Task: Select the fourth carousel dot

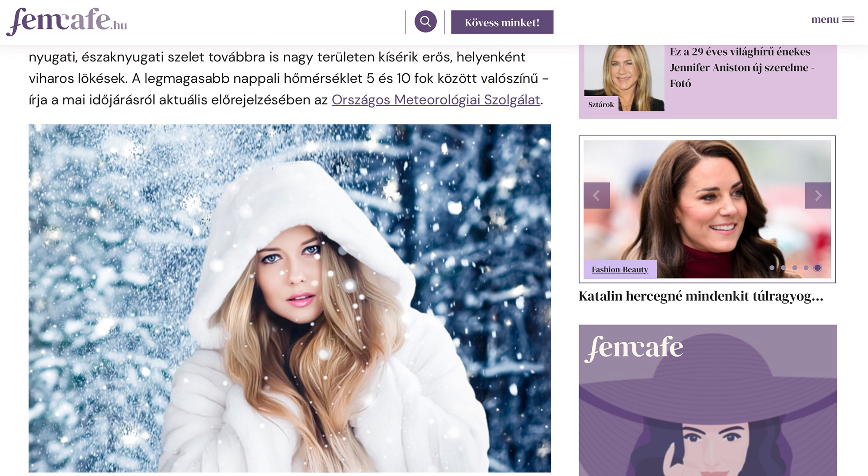Action: click(x=806, y=268)
